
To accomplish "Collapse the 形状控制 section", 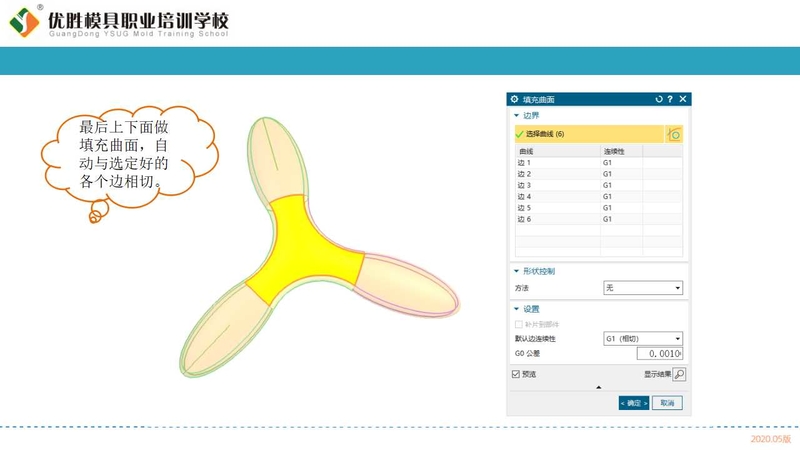I will [516, 271].
